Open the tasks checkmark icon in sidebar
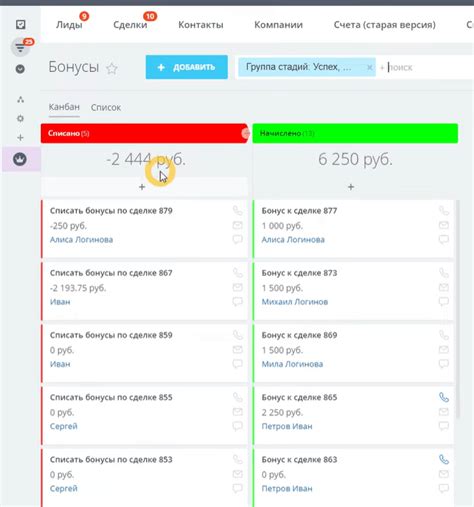The width and height of the screenshot is (474, 507). [20, 24]
